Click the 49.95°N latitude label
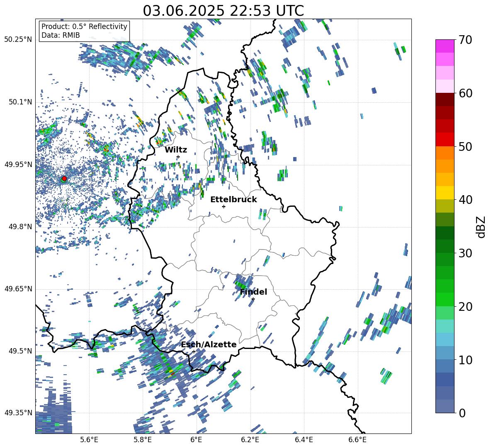491x448 pixels. [x=18, y=164]
